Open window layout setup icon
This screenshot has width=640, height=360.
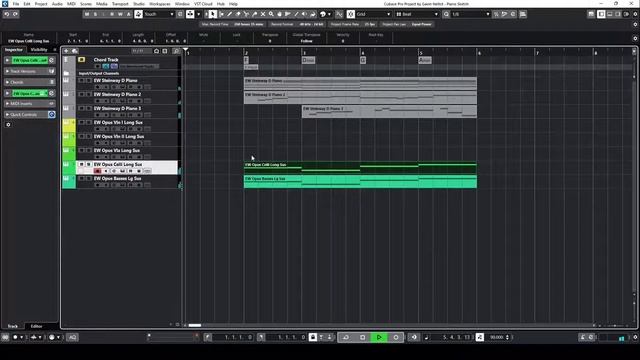[591, 14]
